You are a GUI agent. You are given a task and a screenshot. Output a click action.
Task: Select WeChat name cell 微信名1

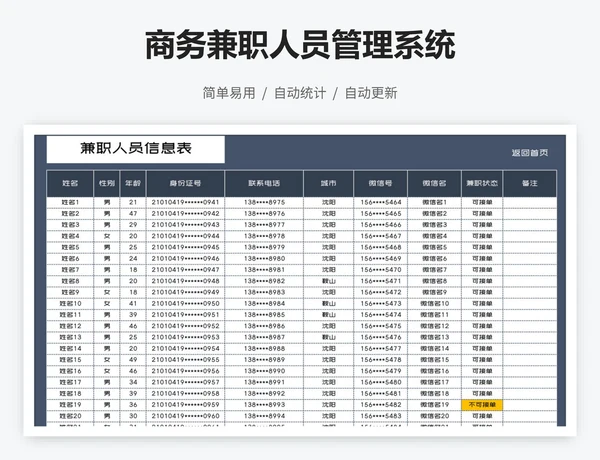(x=435, y=202)
